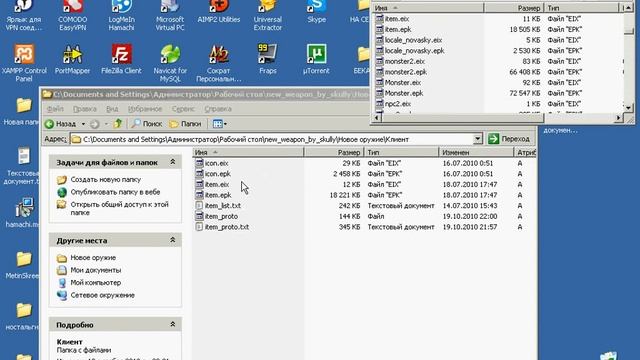Open Universal Extractor from the desktop
640x360 pixels.
point(267,16)
